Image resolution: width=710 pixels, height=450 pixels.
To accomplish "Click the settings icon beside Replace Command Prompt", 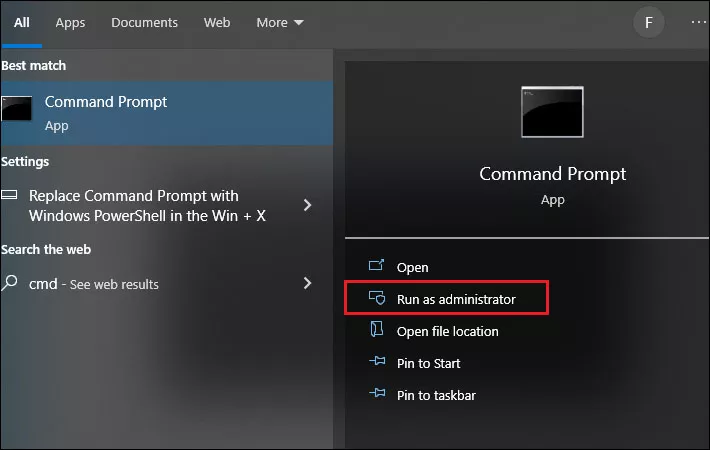I will click(9, 195).
